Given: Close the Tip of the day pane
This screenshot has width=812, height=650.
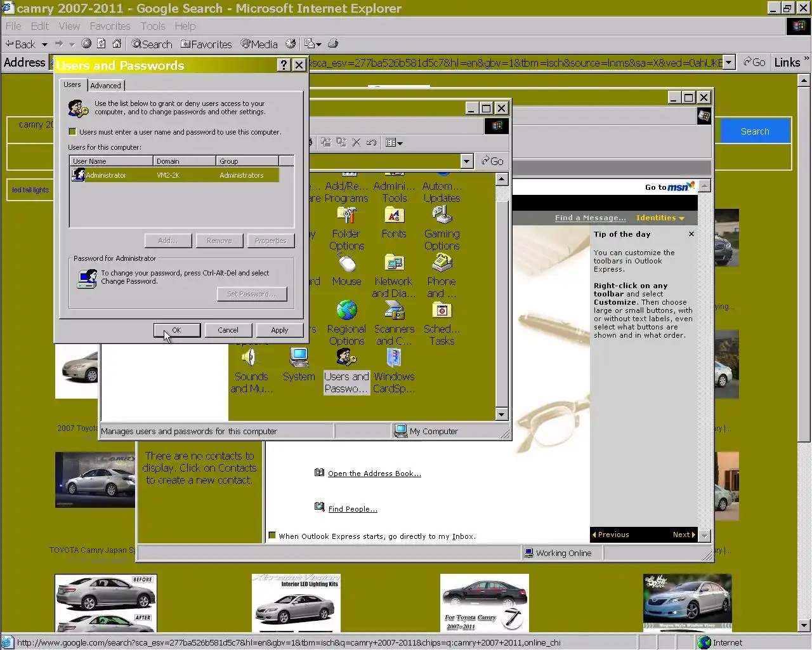Looking at the screenshot, I should (691, 234).
